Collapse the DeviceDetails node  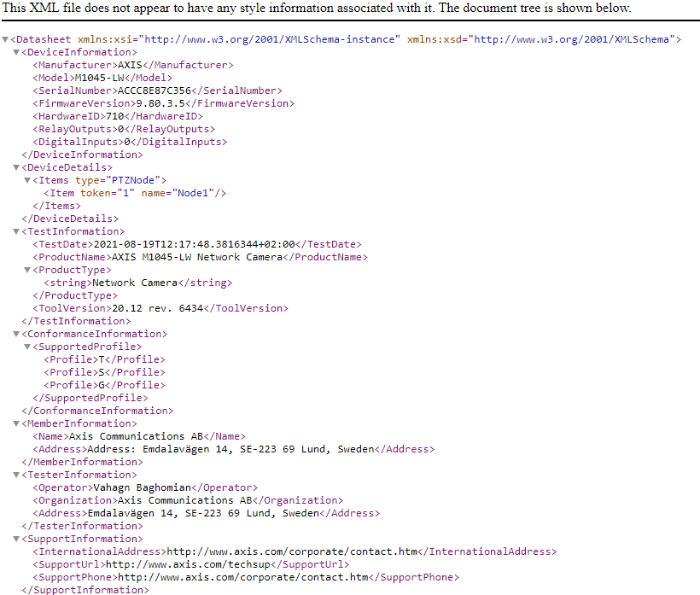pos(16,168)
